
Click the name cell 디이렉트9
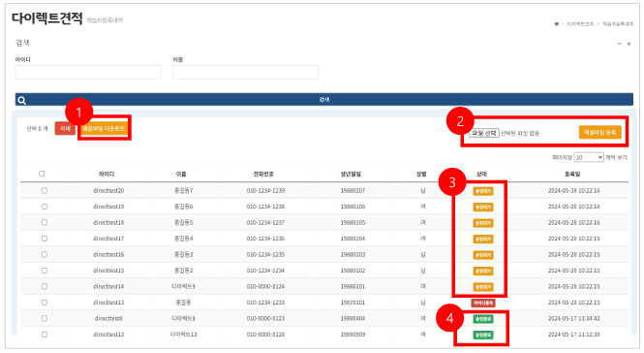click(x=183, y=286)
